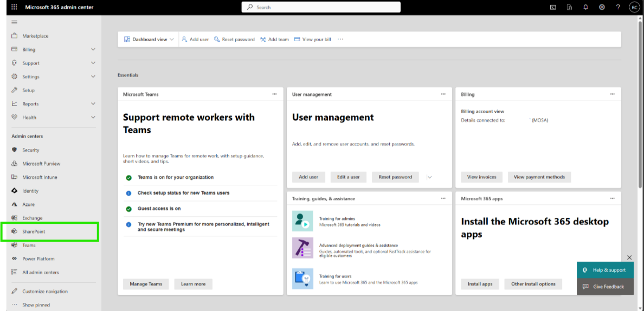Expand the Settings navigation section
644x311 pixels.
[93, 76]
